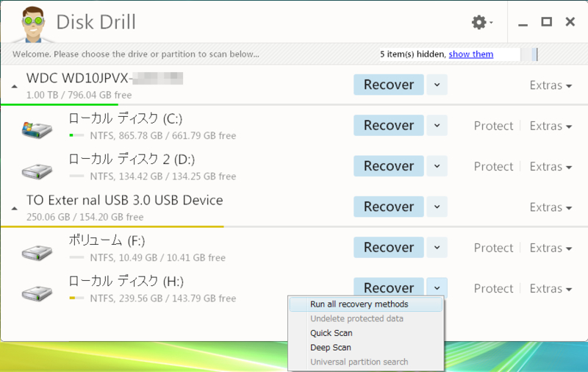This screenshot has height=372, width=588.
Task: Choose Quick Scan from the menu
Action: (366, 333)
